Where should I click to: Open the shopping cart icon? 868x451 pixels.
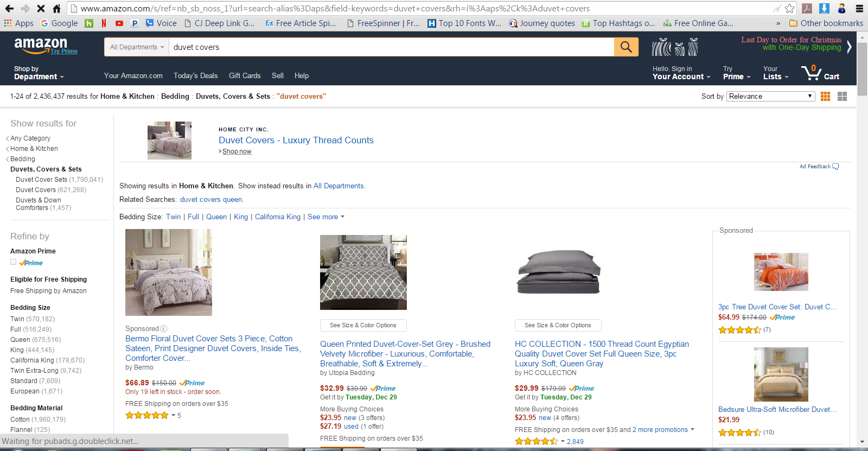pyautogui.click(x=820, y=73)
